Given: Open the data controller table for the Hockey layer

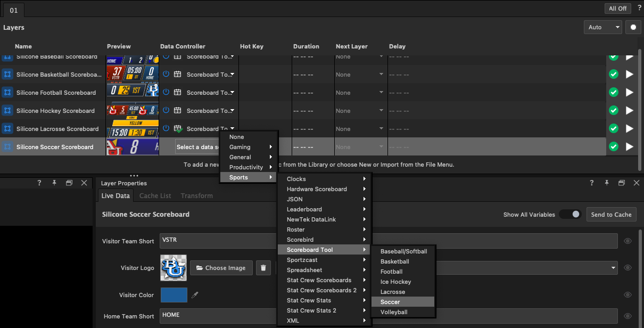Looking at the screenshot, I should click(x=178, y=111).
